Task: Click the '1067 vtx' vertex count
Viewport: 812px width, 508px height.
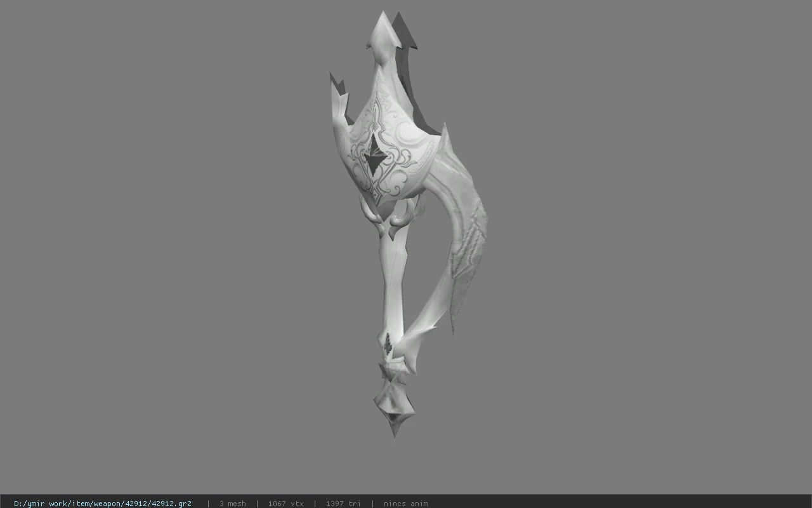Action: pyautogui.click(x=286, y=504)
